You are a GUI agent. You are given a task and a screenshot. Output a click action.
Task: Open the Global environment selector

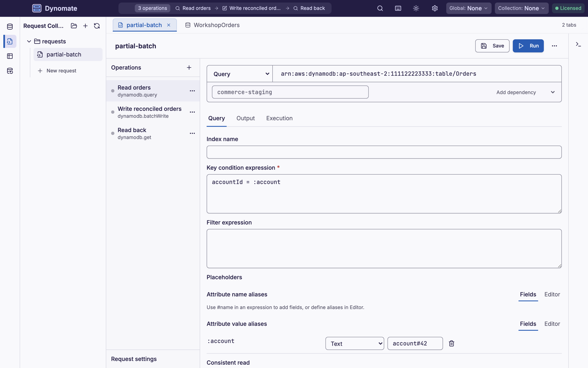pyautogui.click(x=469, y=8)
